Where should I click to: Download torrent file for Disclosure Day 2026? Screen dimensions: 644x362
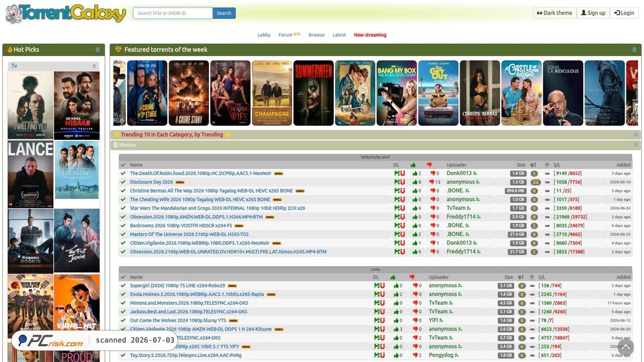(x=397, y=182)
